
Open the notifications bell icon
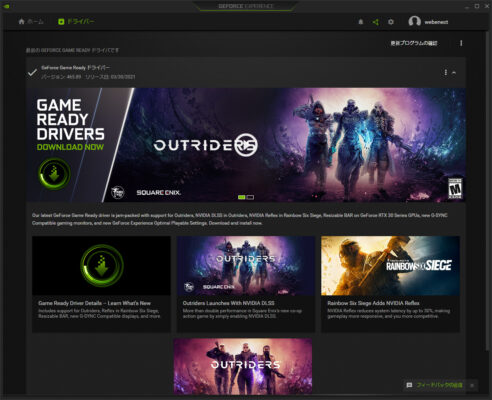[x=361, y=22]
